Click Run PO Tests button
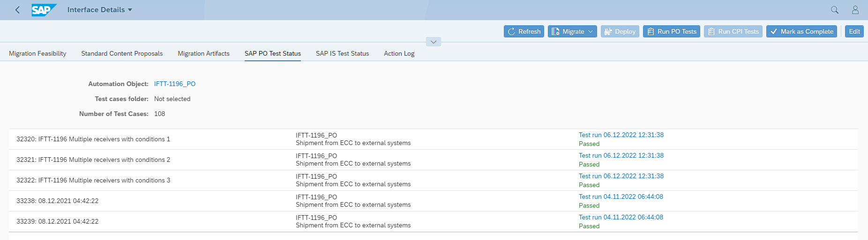Screen dimensions: 868x240 tap(671, 31)
